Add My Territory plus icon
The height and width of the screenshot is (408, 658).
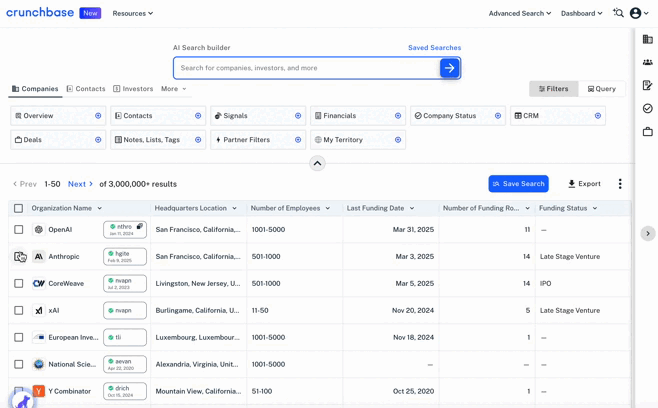point(397,140)
